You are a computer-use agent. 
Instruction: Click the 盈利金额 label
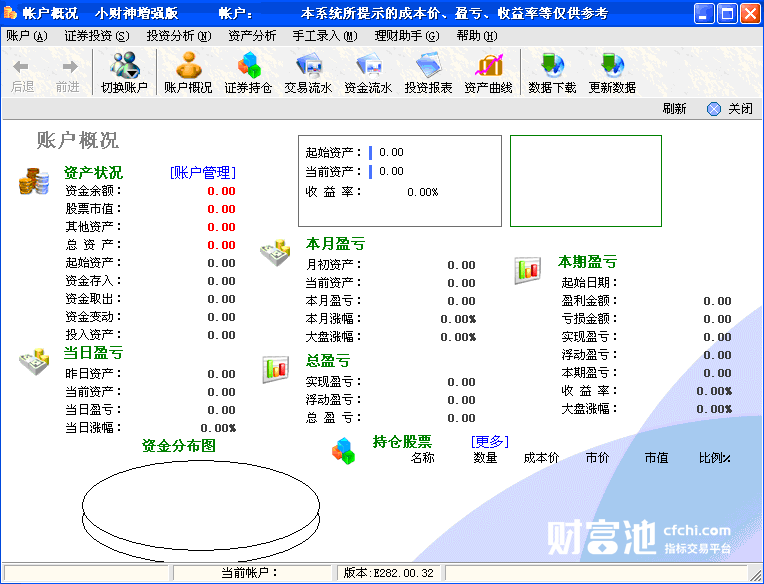point(589,301)
